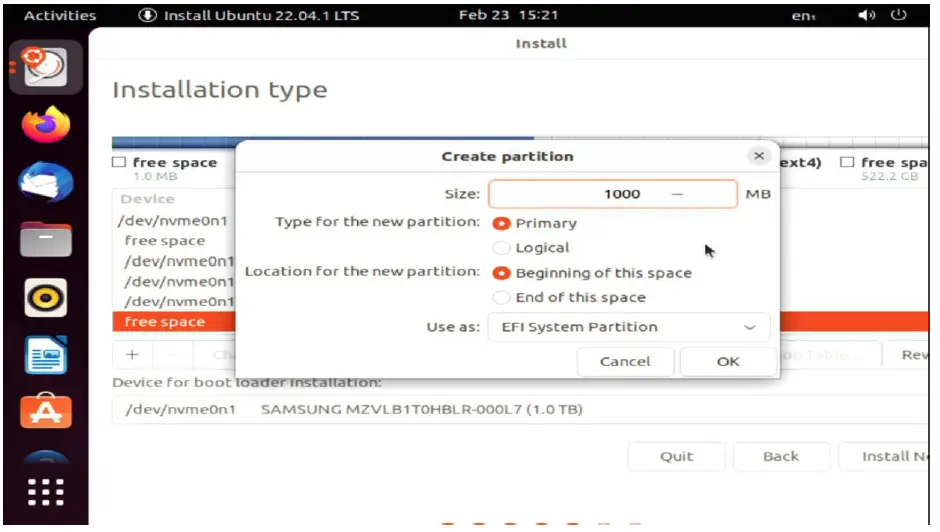
Task: Click the Device column header
Action: pos(147,199)
